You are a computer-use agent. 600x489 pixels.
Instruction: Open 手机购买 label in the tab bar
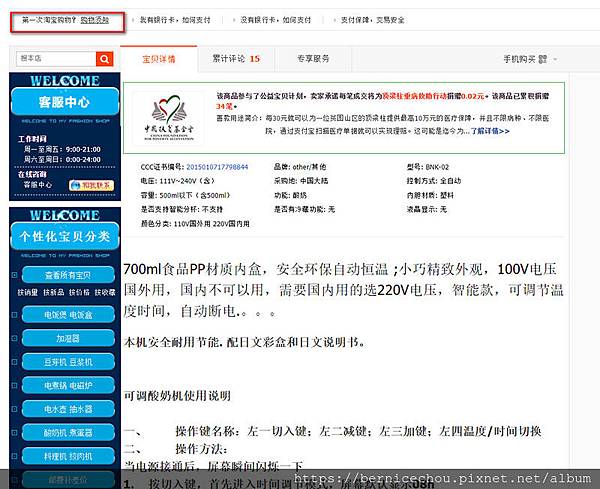tap(520, 59)
